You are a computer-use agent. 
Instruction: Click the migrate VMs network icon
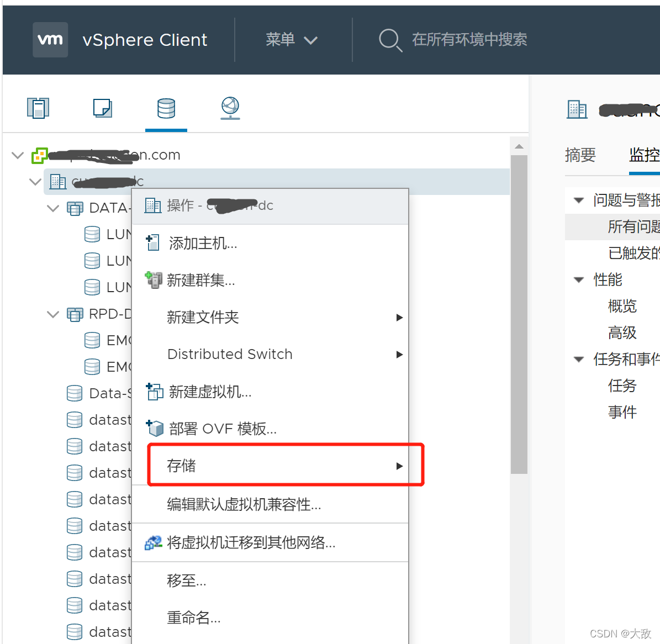(x=153, y=542)
